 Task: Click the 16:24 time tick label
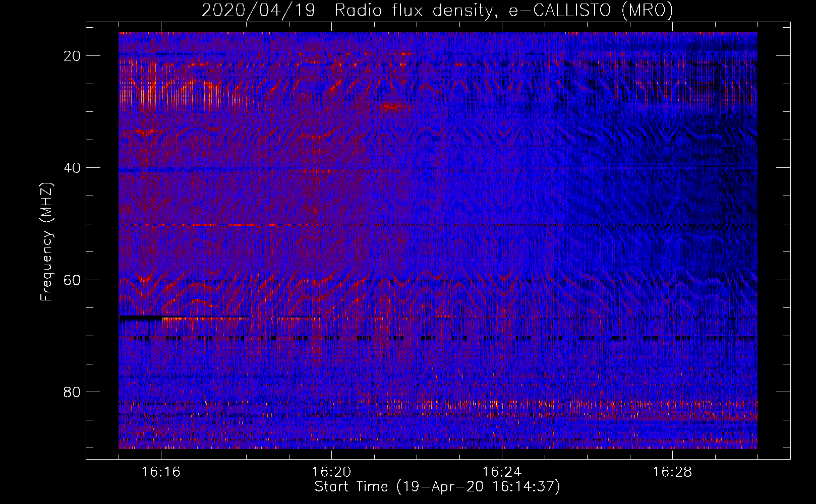[502, 472]
